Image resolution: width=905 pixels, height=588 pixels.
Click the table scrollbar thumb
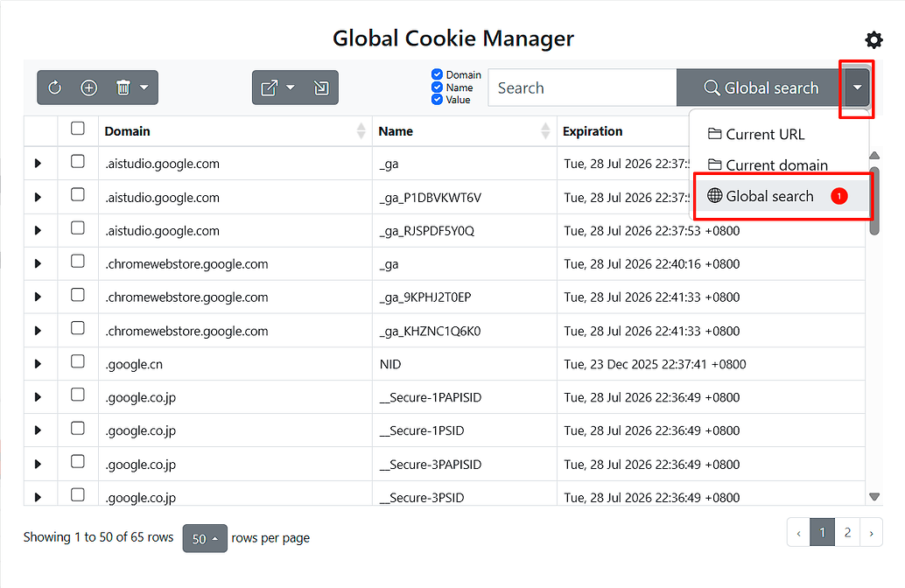(874, 200)
